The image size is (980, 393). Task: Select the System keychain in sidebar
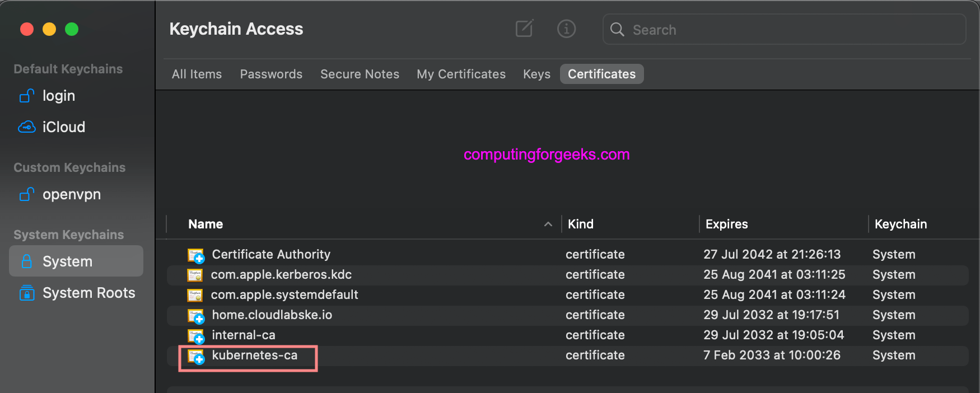click(x=76, y=261)
